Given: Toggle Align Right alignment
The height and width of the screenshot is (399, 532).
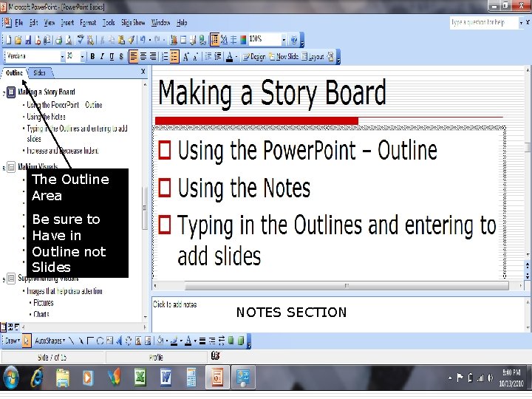Looking at the screenshot, I should click(x=153, y=57).
